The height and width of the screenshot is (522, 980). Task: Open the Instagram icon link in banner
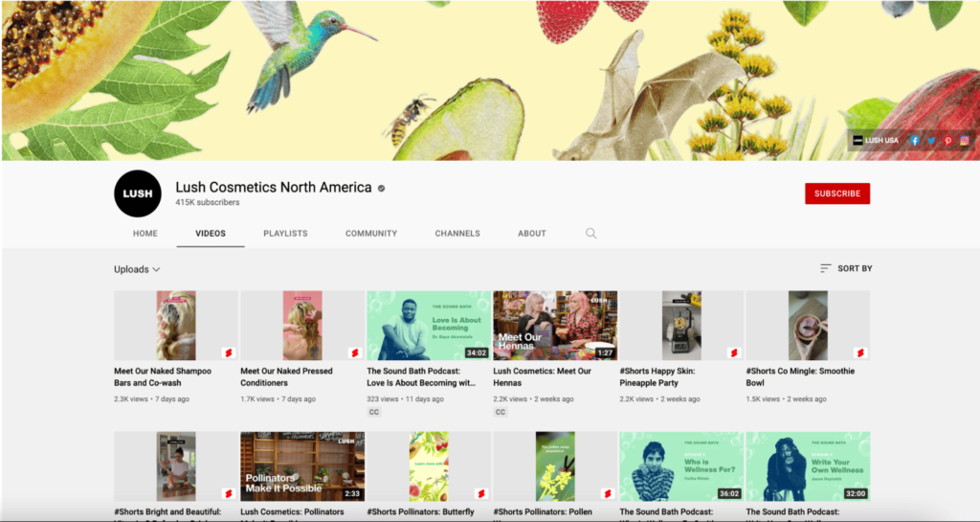click(964, 141)
